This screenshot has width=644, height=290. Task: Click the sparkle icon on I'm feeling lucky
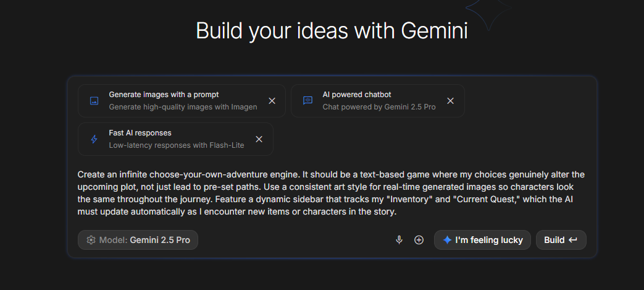pos(447,240)
